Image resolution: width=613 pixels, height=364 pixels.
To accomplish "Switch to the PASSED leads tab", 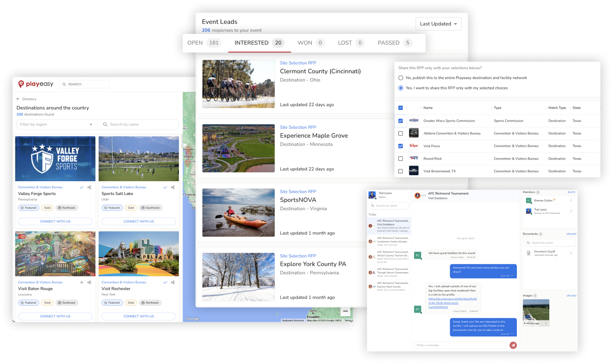I will pyautogui.click(x=395, y=43).
